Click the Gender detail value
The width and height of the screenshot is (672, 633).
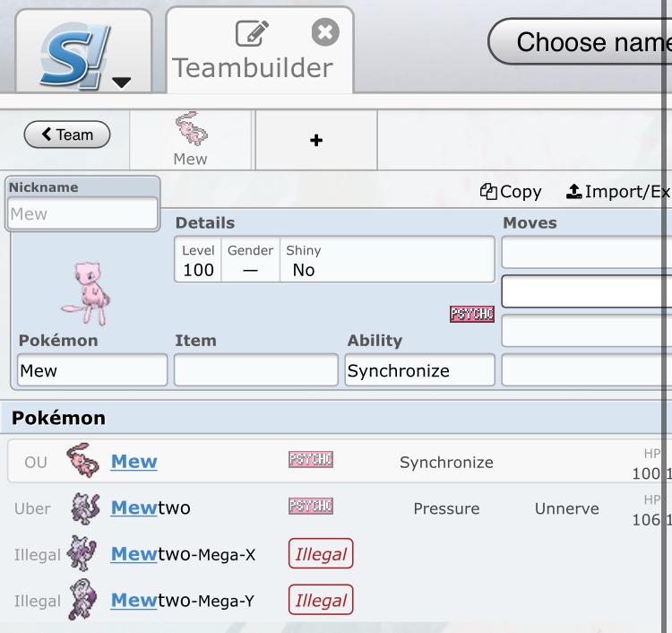point(250,260)
